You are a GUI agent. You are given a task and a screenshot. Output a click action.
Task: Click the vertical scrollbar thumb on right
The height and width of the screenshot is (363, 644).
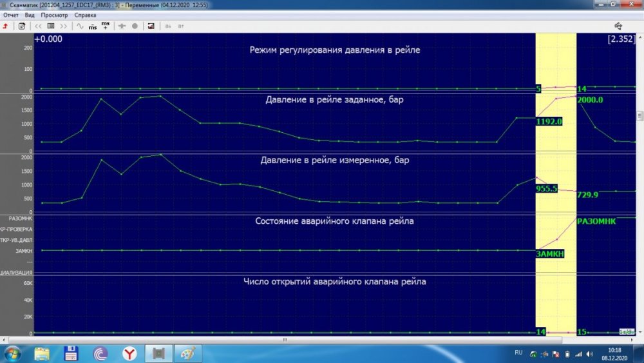[640, 116]
